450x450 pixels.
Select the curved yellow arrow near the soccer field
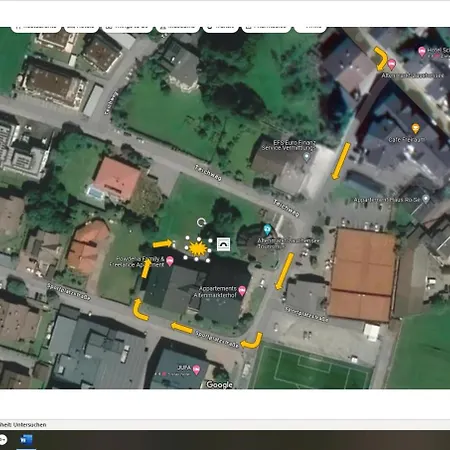click(252, 341)
